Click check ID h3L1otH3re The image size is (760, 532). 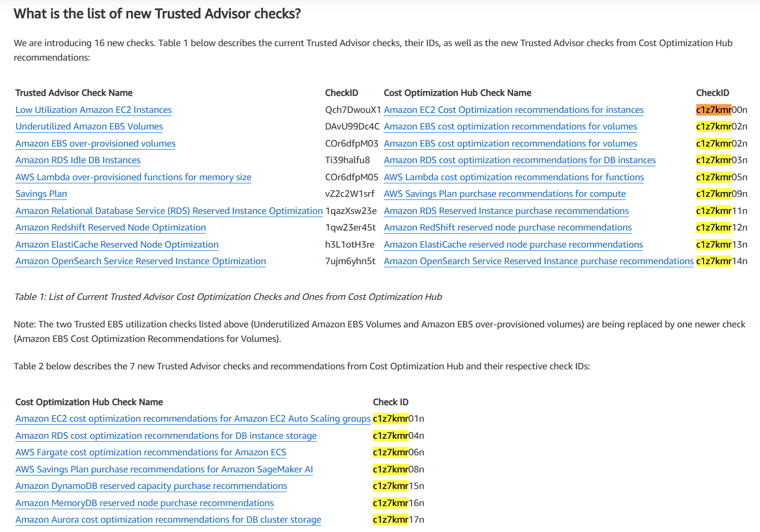point(350,245)
